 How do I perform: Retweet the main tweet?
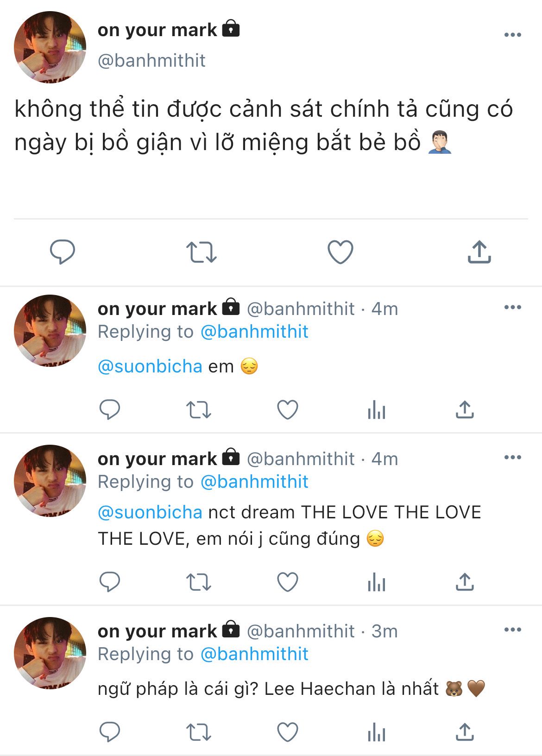click(201, 252)
